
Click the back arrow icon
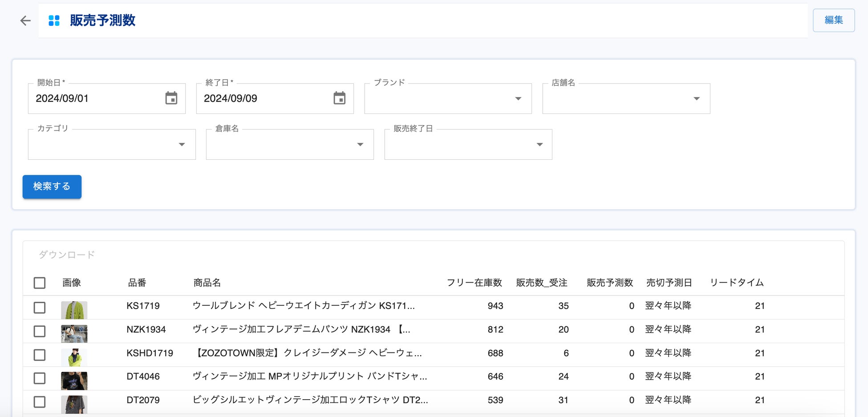point(25,20)
